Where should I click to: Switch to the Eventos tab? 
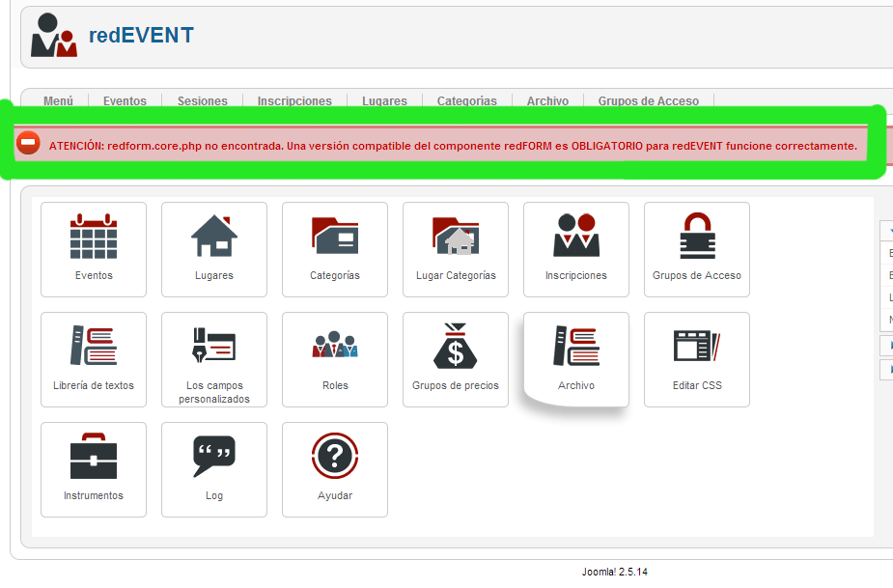tap(125, 100)
